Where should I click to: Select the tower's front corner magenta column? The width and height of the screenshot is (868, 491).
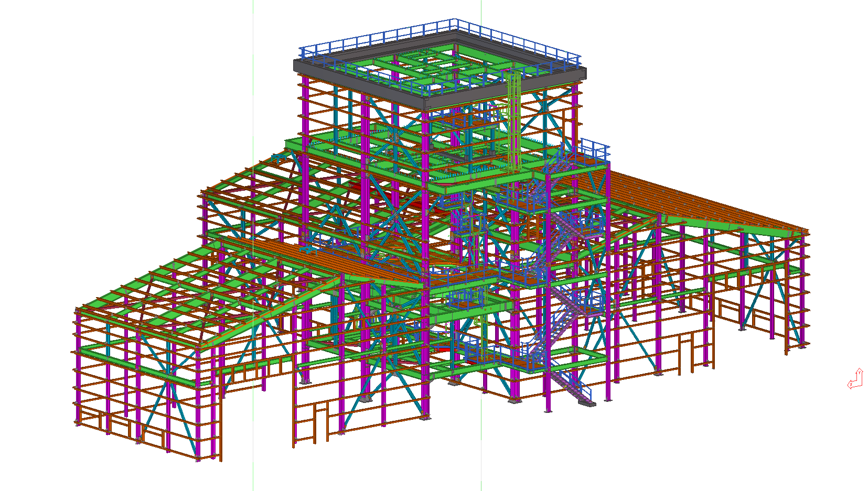[x=425, y=262]
